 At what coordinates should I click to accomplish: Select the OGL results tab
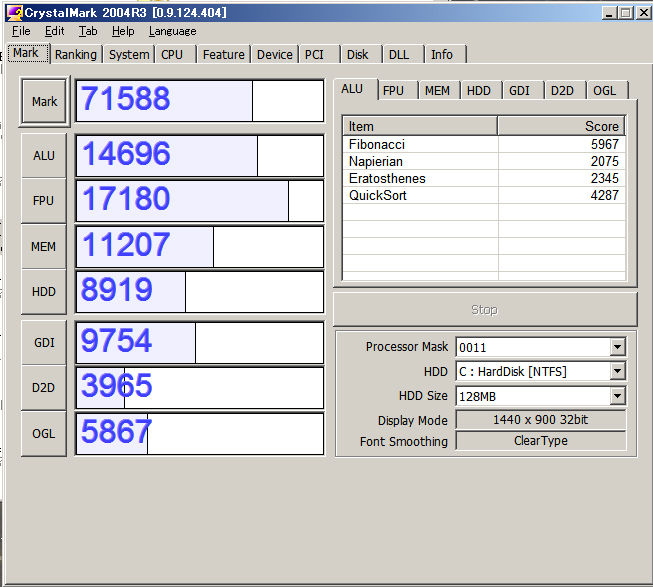tap(604, 90)
